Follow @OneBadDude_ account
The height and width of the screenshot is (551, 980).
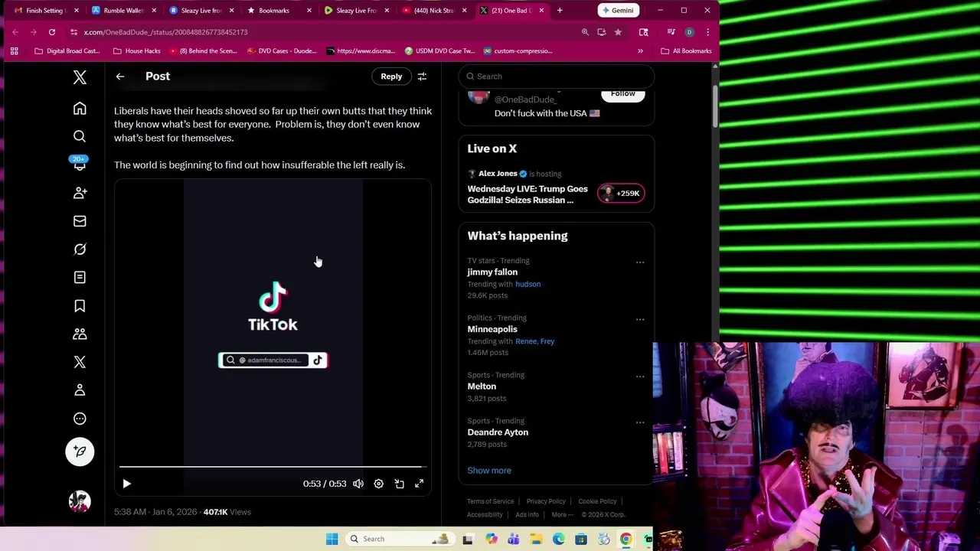click(x=622, y=94)
